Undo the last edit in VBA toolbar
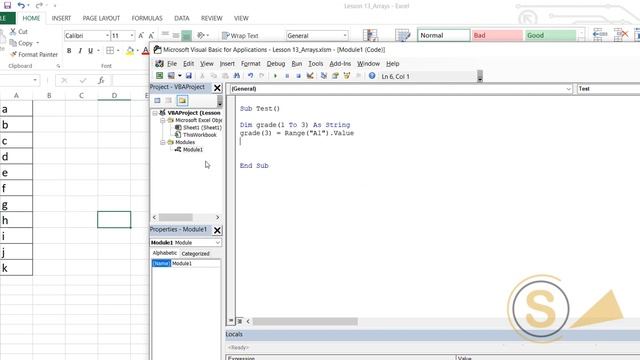This screenshot has width=640, height=360. tap(250, 76)
